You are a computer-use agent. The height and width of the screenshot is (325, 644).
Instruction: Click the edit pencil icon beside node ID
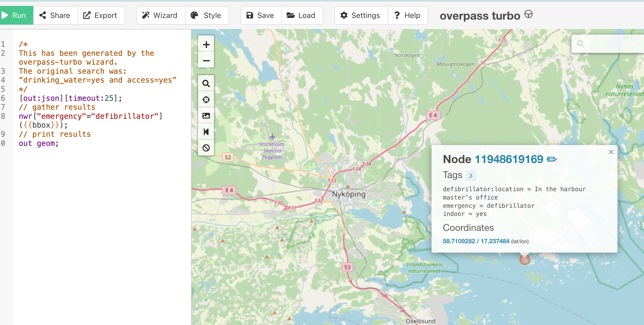click(552, 159)
